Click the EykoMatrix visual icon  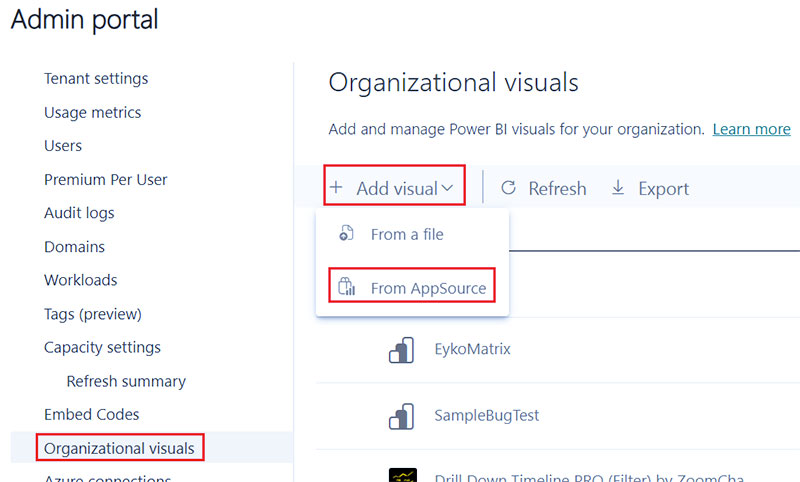402,350
